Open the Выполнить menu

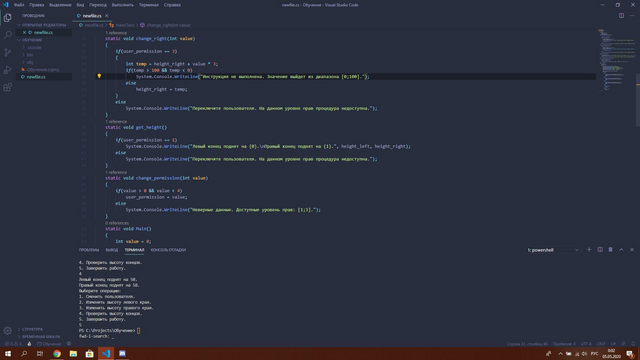122,5
